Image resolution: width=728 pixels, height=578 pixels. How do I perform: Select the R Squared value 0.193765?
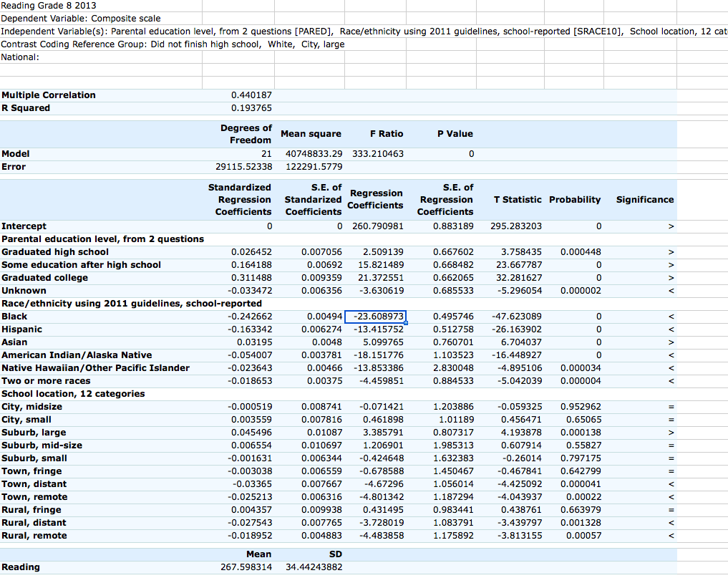coord(251,108)
